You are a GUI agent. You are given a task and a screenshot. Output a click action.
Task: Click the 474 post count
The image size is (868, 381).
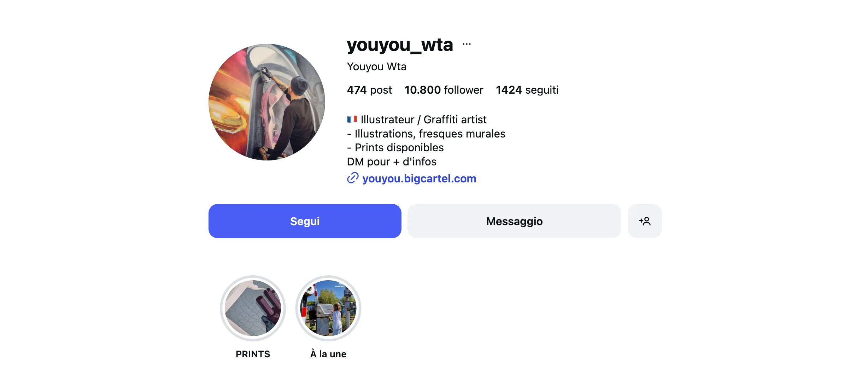(369, 90)
